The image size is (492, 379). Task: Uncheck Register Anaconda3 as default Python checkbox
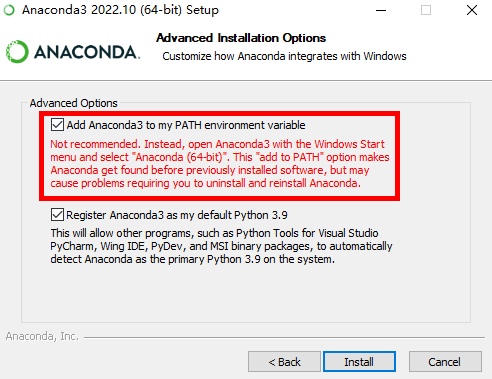pyautogui.click(x=57, y=215)
